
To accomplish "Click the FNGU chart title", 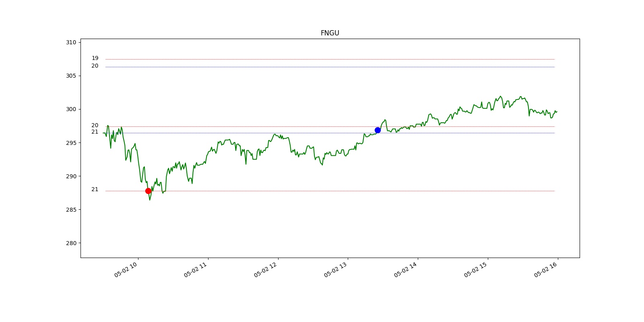I will pos(330,33).
